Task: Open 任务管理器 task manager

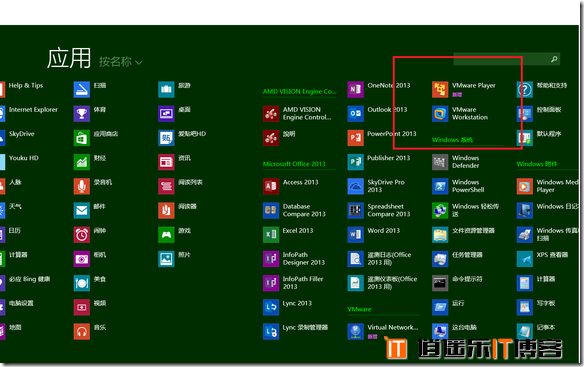Action: click(x=457, y=259)
